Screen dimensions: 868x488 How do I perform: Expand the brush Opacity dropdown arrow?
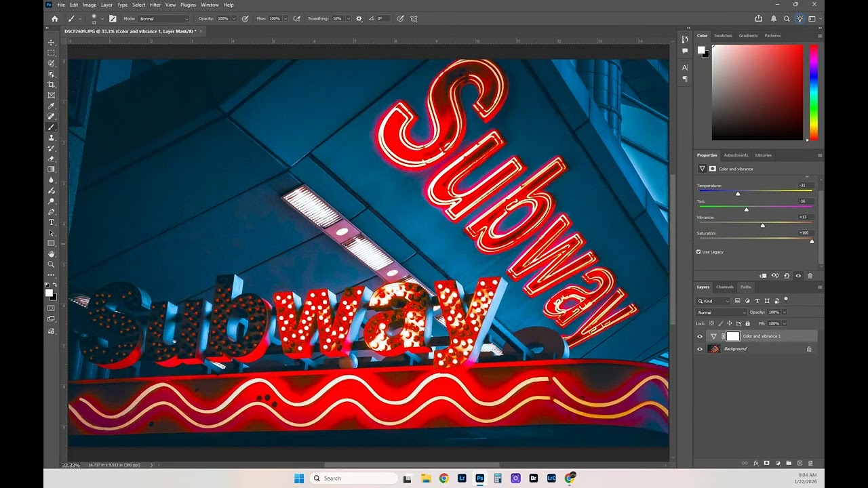click(235, 18)
